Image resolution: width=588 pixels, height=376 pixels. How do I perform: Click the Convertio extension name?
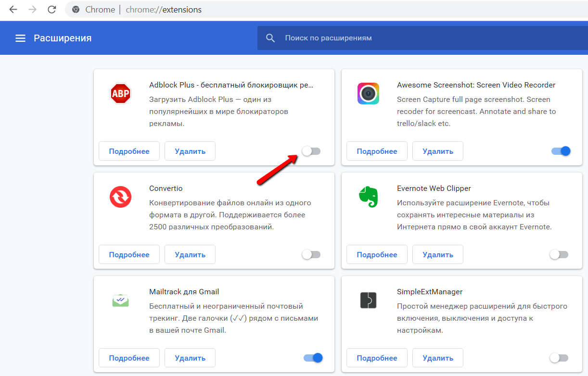click(x=166, y=188)
